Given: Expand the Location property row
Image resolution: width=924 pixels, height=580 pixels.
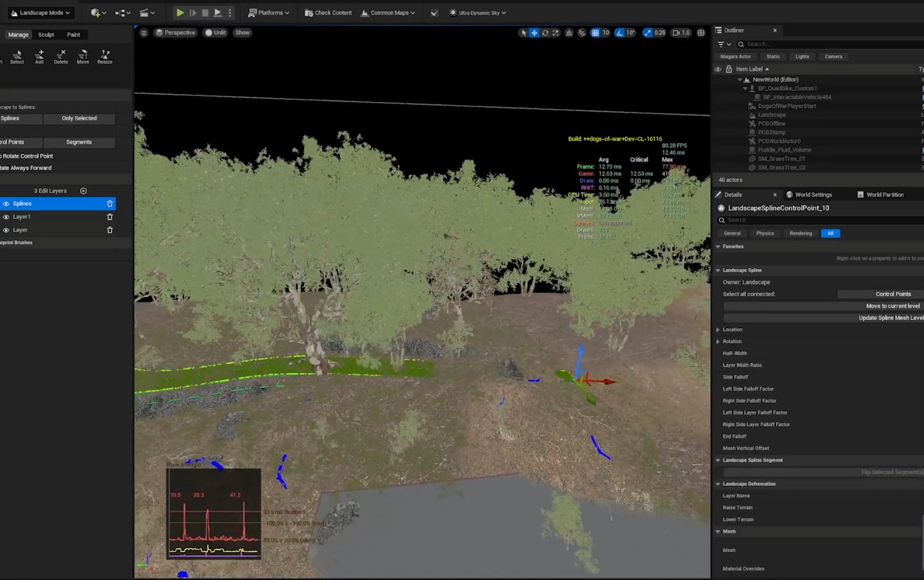Looking at the screenshot, I should click(718, 329).
